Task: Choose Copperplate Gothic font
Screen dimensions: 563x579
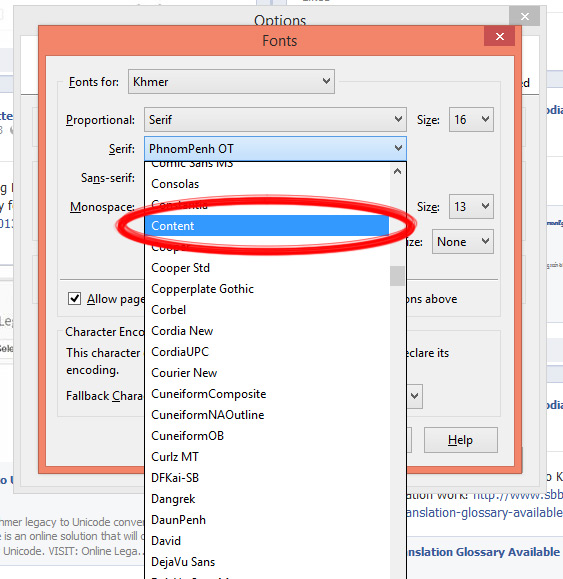Action: pos(267,289)
